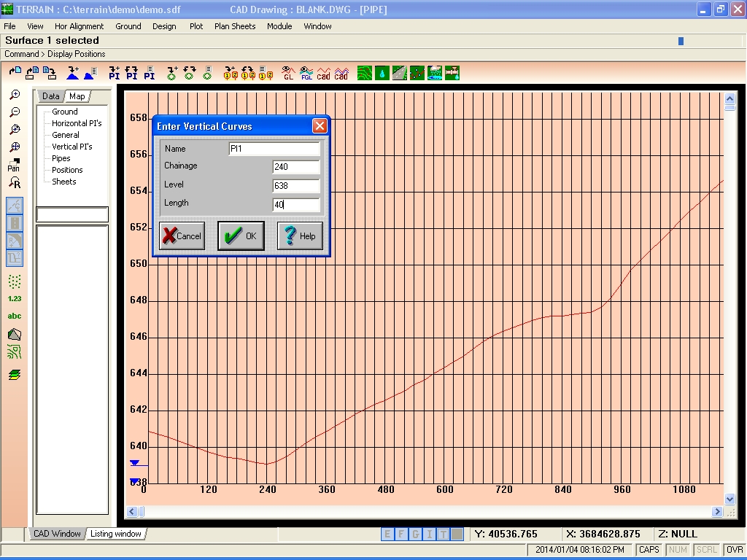Click OK in Enter Vertical Curves dialog

pyautogui.click(x=241, y=236)
